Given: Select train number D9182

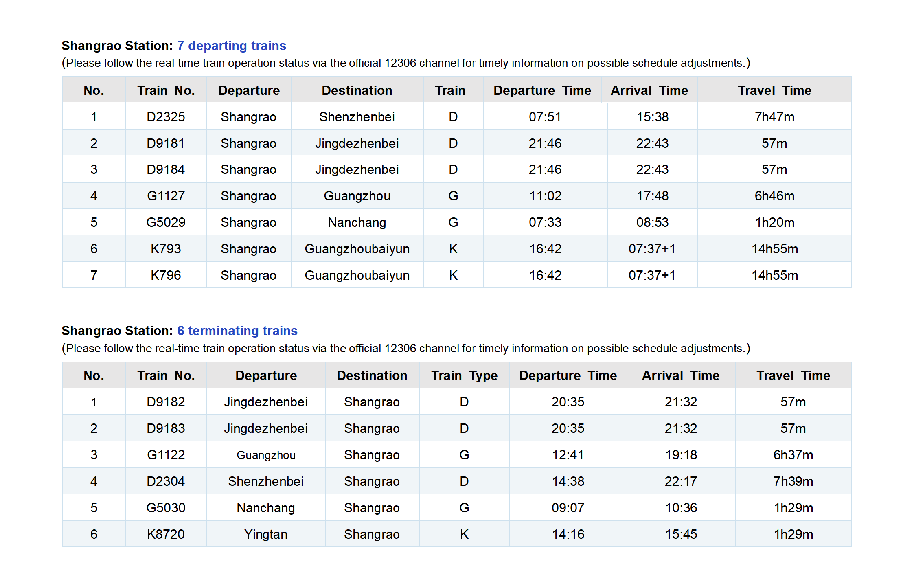Looking at the screenshot, I should tap(166, 402).
